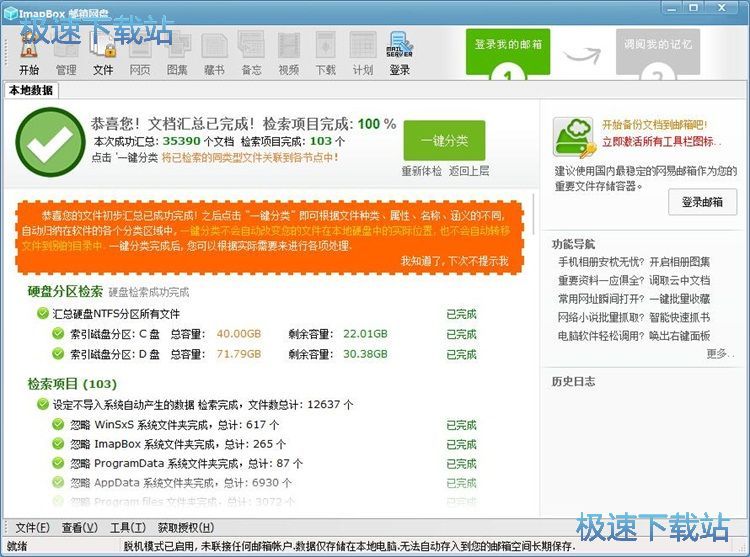Open 调取云中文档 navigation link
Image resolution: width=750 pixels, height=557 pixels.
pos(679,281)
